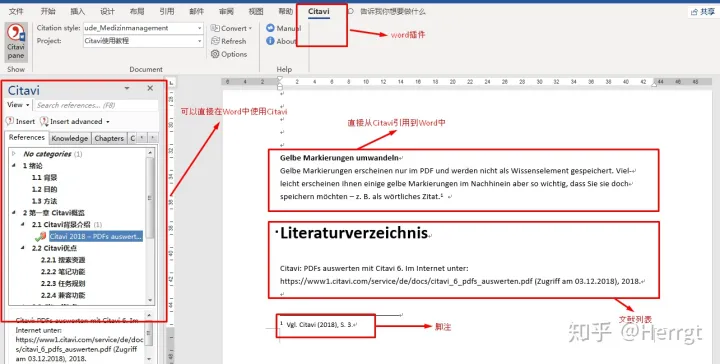The height and width of the screenshot is (364, 720).
Task: Select Citavi 2018 – PDFs auswert reference
Action: 96,236
